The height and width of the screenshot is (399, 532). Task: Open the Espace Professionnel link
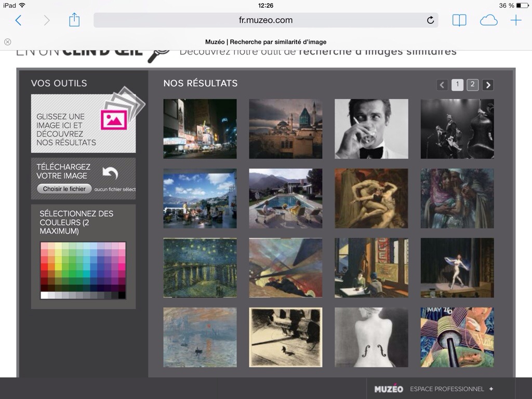[x=447, y=389]
